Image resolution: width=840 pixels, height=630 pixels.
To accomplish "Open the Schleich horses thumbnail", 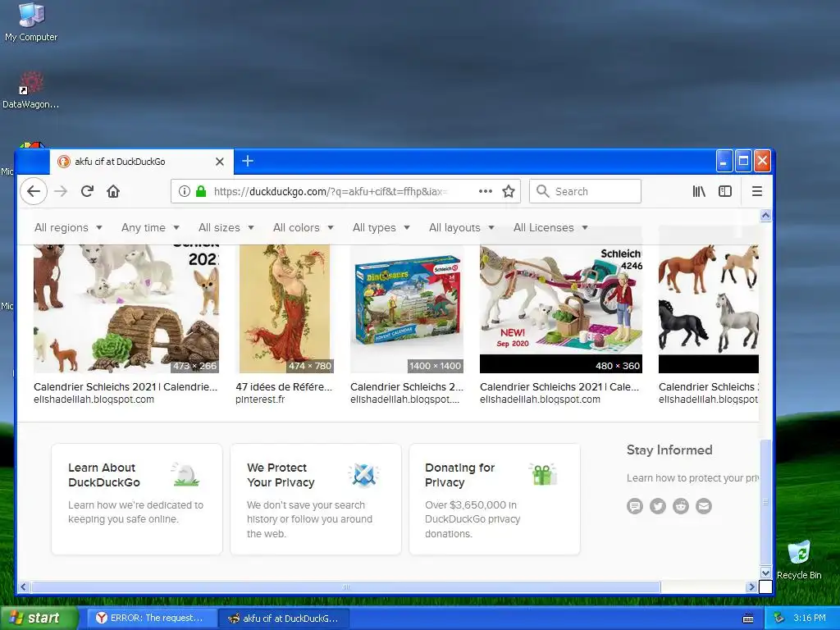I will 708,308.
